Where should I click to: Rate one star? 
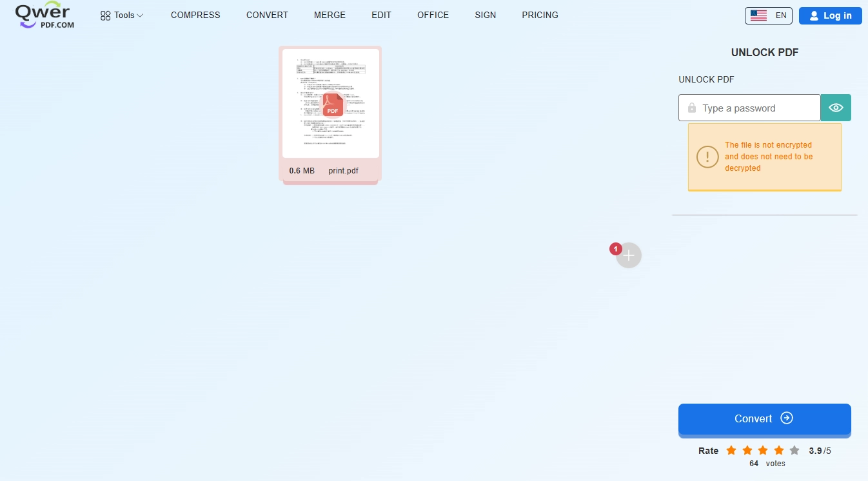pyautogui.click(x=731, y=451)
